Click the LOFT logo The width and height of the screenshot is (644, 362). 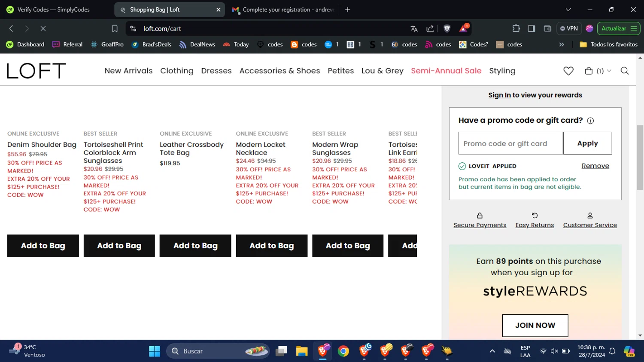coord(36,71)
